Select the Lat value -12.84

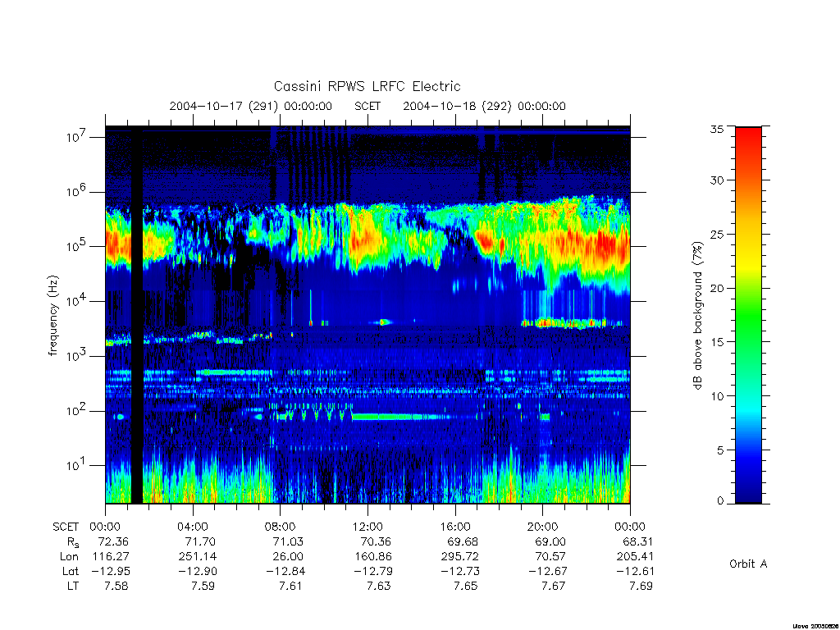pyautogui.click(x=285, y=571)
